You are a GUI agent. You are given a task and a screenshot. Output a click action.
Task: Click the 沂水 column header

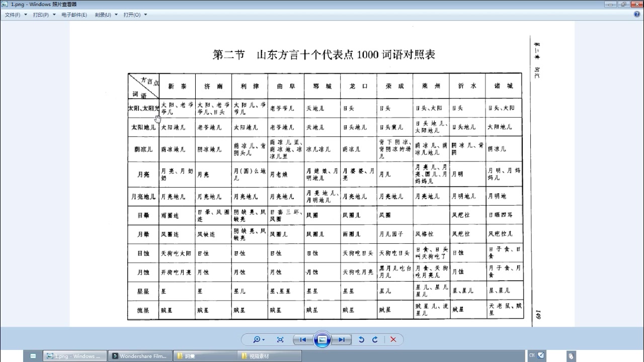point(467,86)
